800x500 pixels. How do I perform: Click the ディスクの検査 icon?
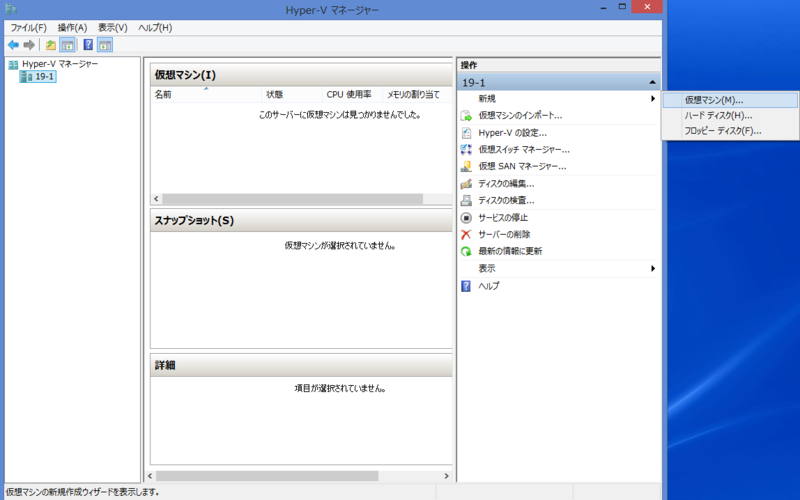(x=466, y=201)
